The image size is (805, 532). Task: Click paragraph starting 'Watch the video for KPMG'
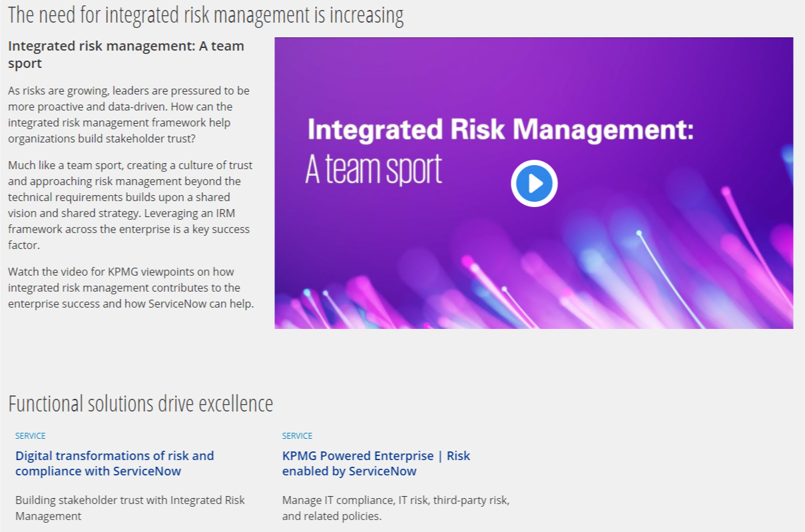pyautogui.click(x=131, y=288)
